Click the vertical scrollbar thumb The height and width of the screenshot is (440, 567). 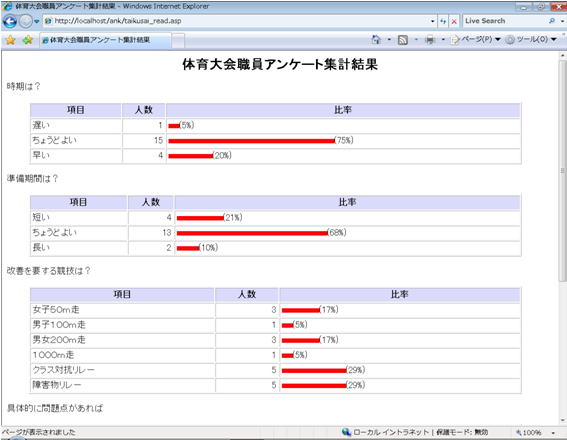[x=562, y=170]
